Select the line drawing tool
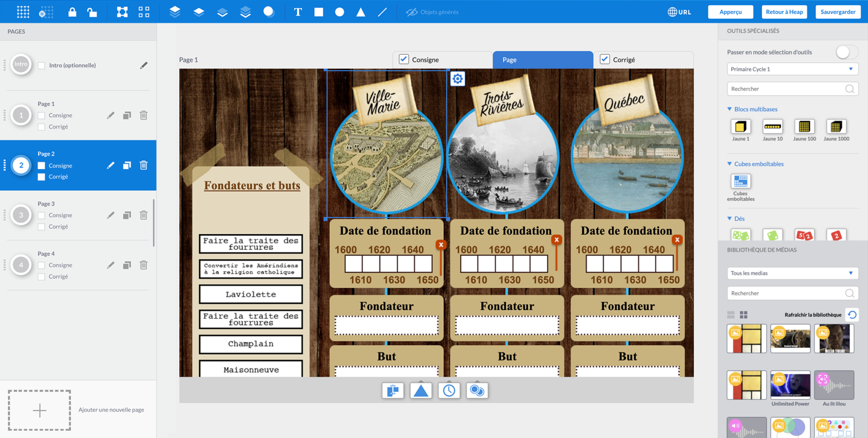Screen dimensions: 868x438 (x=382, y=12)
